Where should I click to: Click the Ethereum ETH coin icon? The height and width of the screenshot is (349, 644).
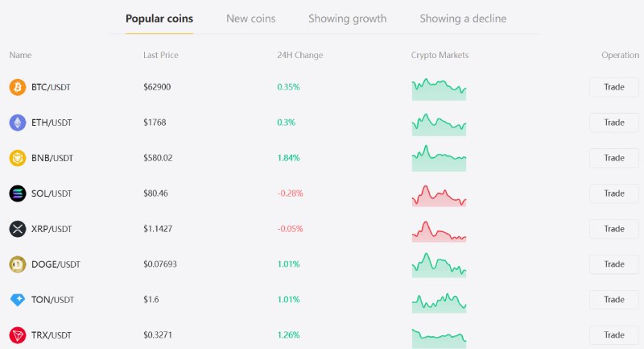tap(18, 123)
